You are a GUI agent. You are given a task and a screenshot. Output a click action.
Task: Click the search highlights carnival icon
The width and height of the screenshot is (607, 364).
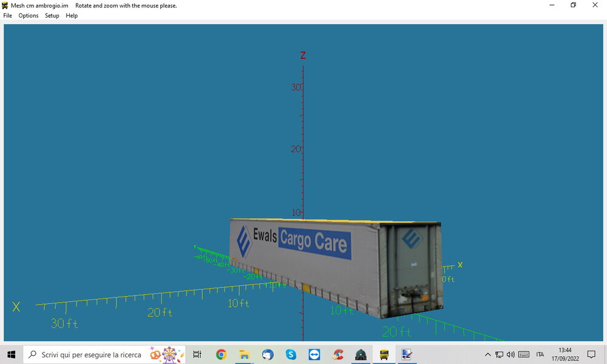click(x=166, y=354)
